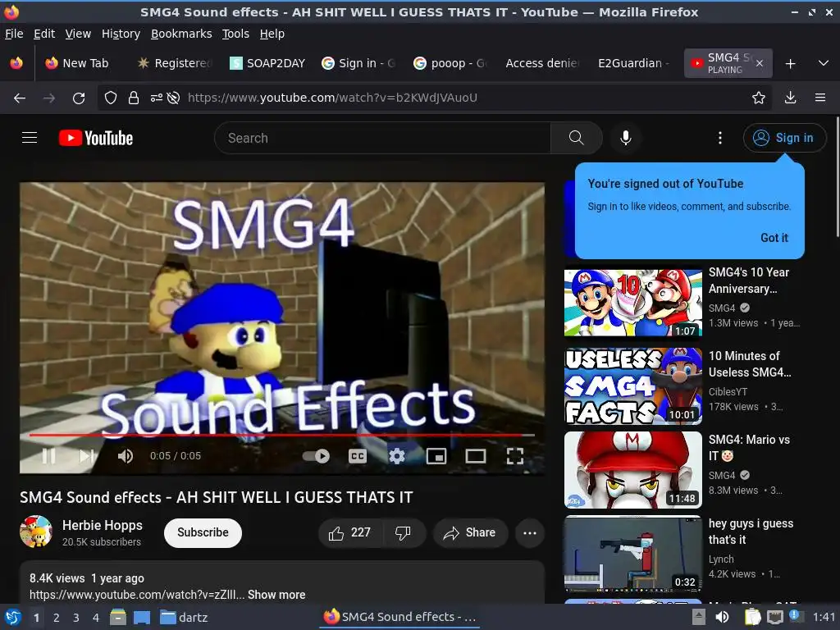Dislike the video with thumbs down
This screenshot has height=630, width=840.
click(403, 532)
